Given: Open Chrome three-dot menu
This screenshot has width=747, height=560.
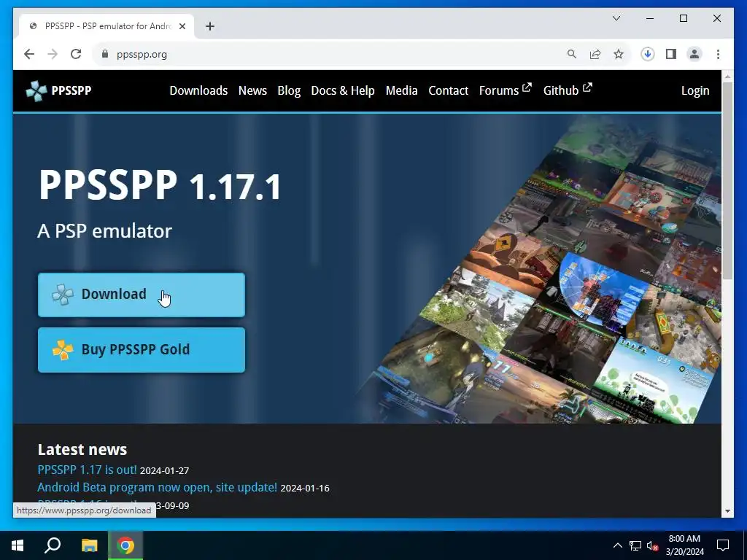Looking at the screenshot, I should pos(718,54).
